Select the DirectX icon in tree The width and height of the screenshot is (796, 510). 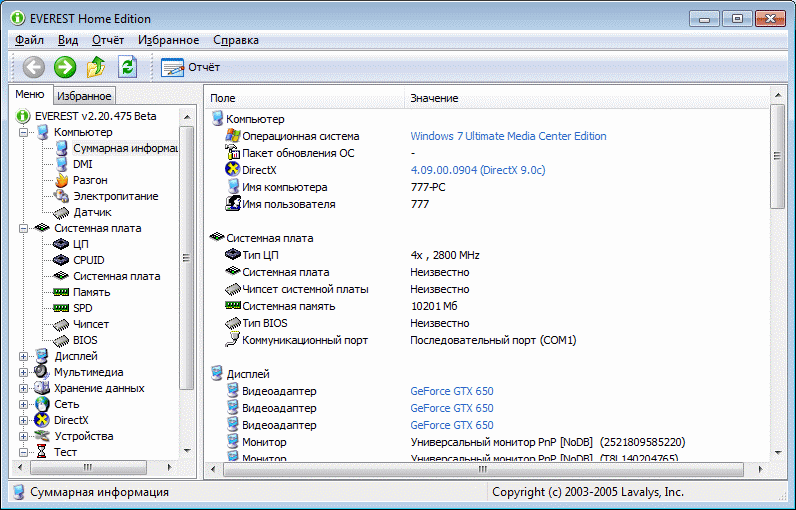click(x=42, y=420)
